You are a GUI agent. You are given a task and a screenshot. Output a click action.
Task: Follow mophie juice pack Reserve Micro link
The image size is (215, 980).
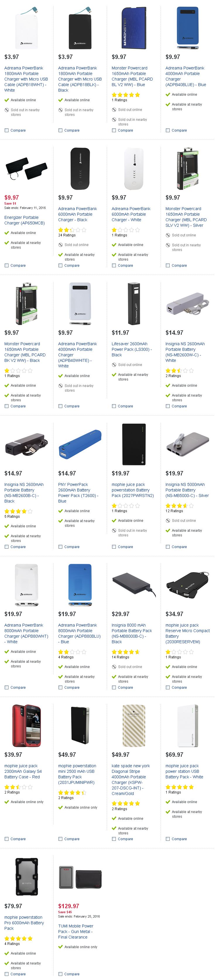[x=188, y=633]
